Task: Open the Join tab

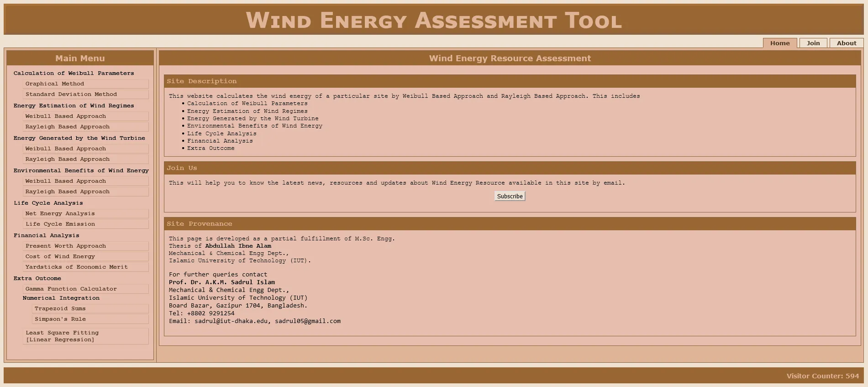Action: point(813,43)
